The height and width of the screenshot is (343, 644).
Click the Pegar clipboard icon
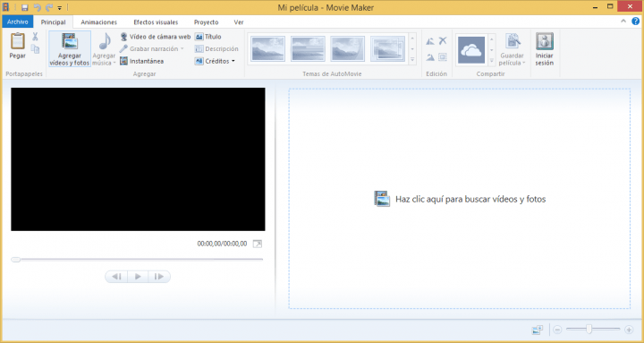[18, 41]
